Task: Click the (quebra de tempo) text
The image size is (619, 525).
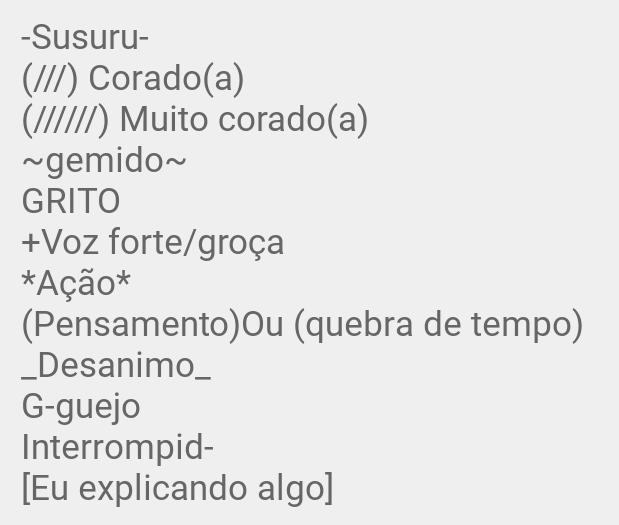Action: (438, 325)
